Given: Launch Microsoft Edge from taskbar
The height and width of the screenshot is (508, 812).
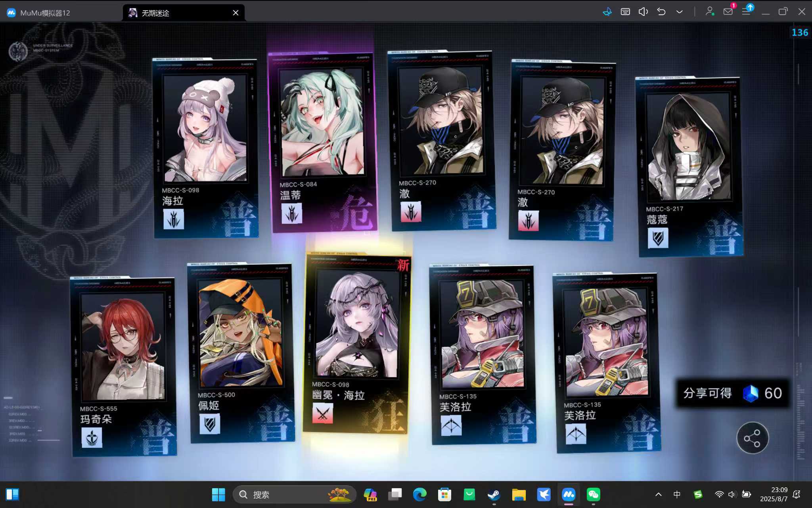Looking at the screenshot, I should 419,495.
